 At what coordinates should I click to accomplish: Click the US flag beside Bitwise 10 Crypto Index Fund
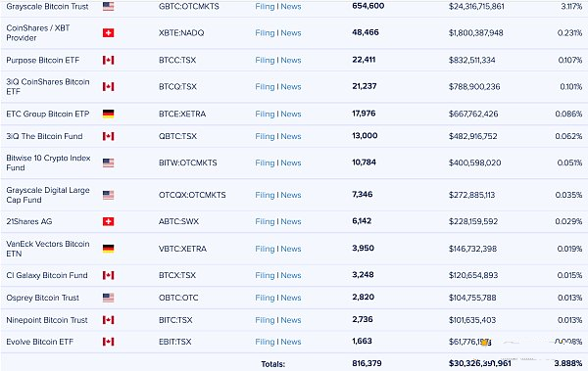pyautogui.click(x=108, y=162)
